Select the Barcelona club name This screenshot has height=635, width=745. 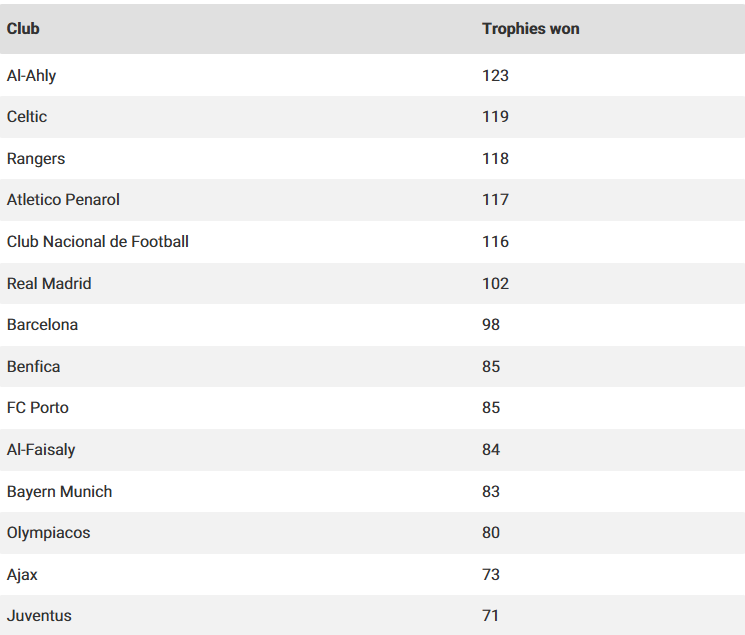tap(42, 325)
